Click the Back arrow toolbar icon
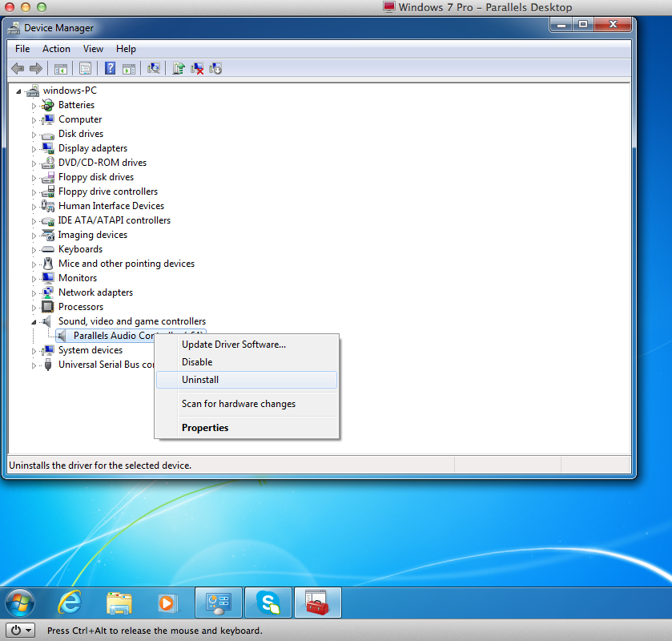 coord(18,68)
